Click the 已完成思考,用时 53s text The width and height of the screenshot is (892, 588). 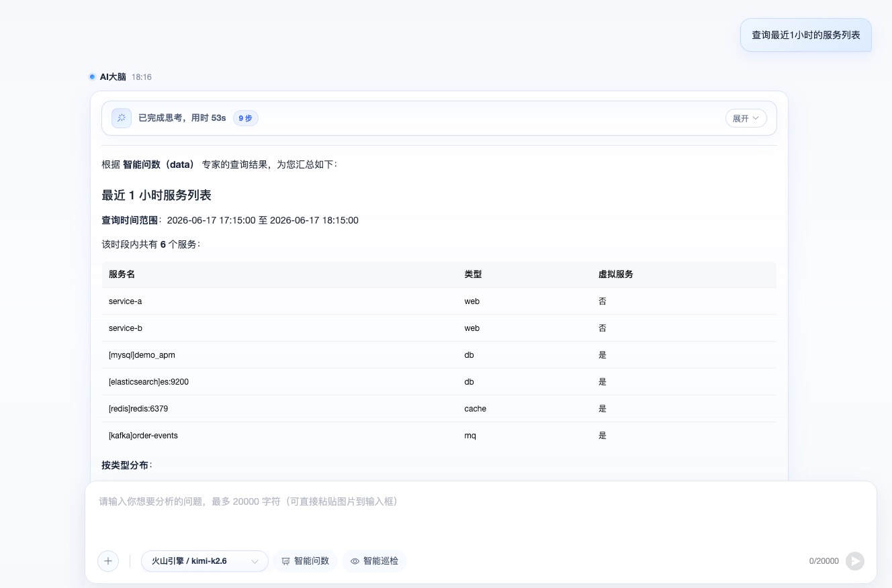coord(182,118)
